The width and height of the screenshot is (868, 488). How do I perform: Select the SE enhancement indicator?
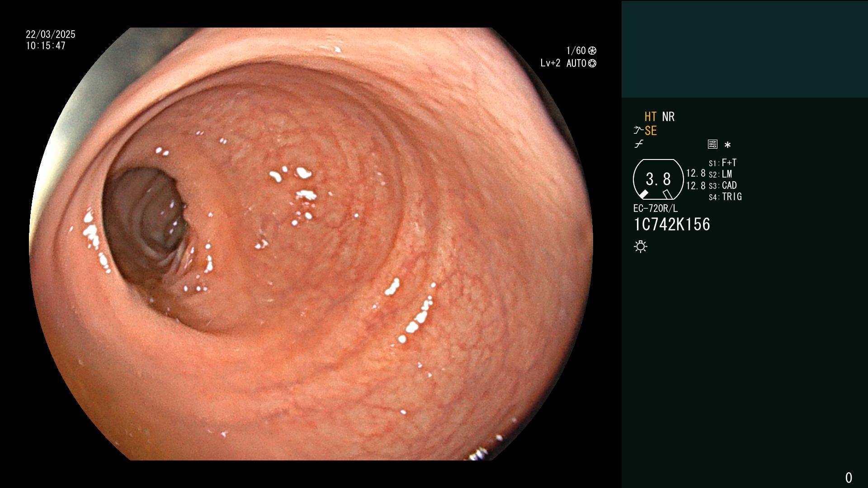pyautogui.click(x=651, y=131)
